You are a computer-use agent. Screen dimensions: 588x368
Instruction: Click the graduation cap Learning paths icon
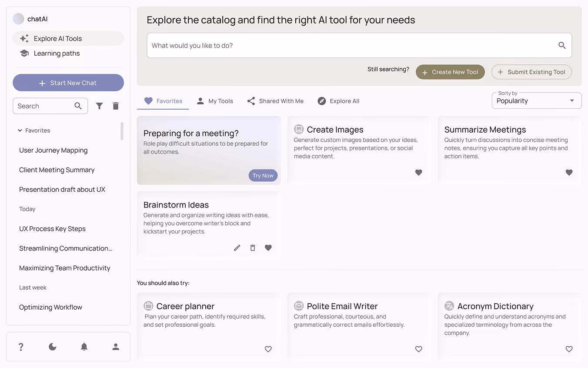click(24, 53)
